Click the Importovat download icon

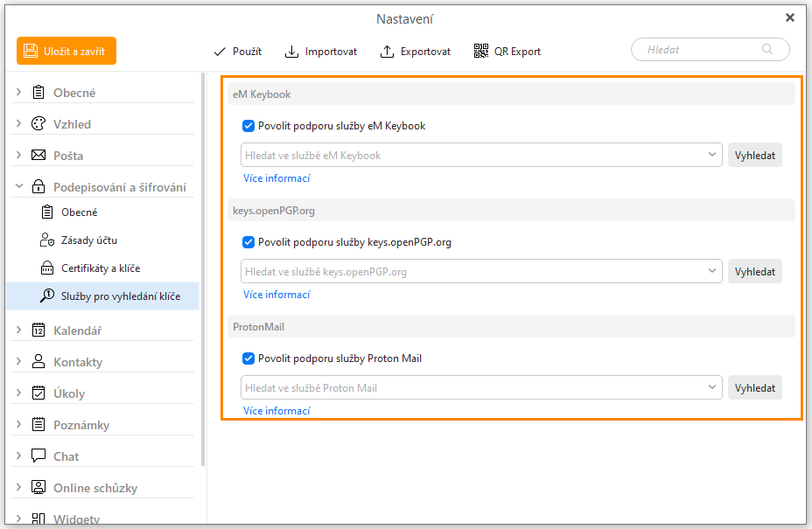pyautogui.click(x=292, y=52)
